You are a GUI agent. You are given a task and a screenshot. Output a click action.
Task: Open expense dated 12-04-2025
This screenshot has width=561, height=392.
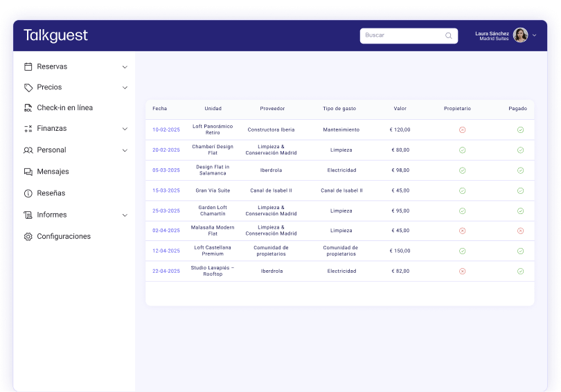pos(166,251)
